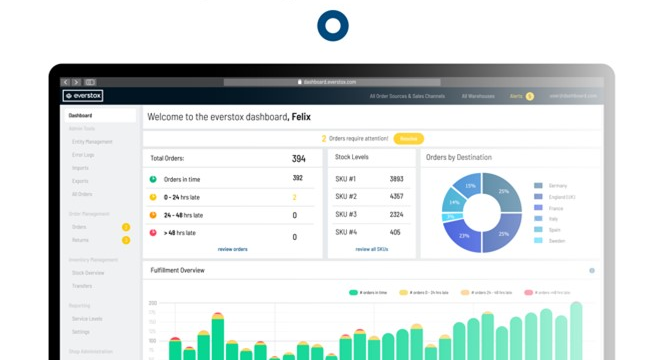Click the Orders by Destination heading
The width and height of the screenshot is (661, 360).
(x=459, y=157)
